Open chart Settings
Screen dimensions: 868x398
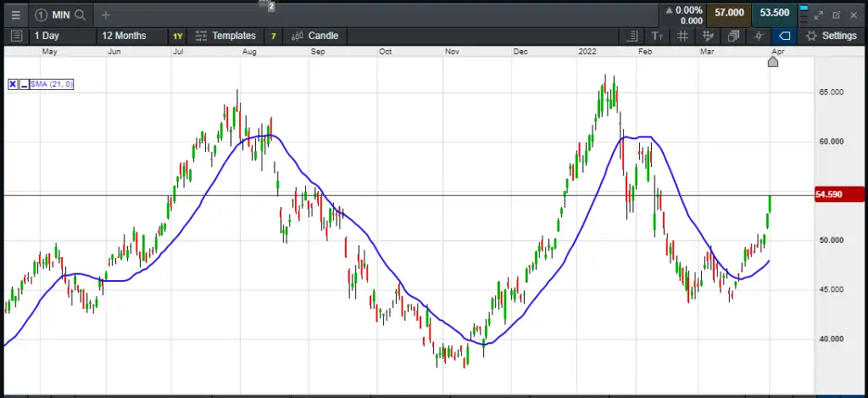[831, 36]
